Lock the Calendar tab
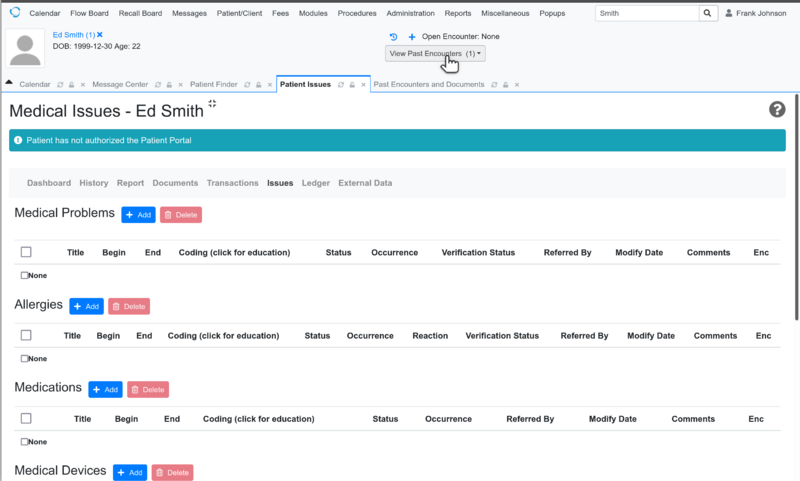 [x=71, y=85]
